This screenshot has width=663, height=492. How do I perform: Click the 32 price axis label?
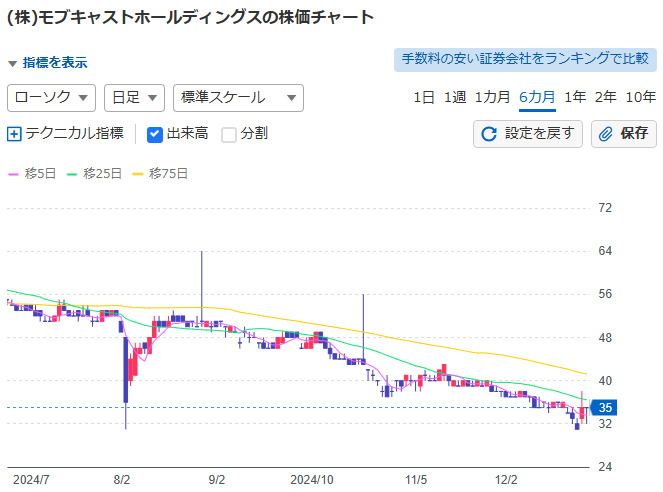[605, 424]
